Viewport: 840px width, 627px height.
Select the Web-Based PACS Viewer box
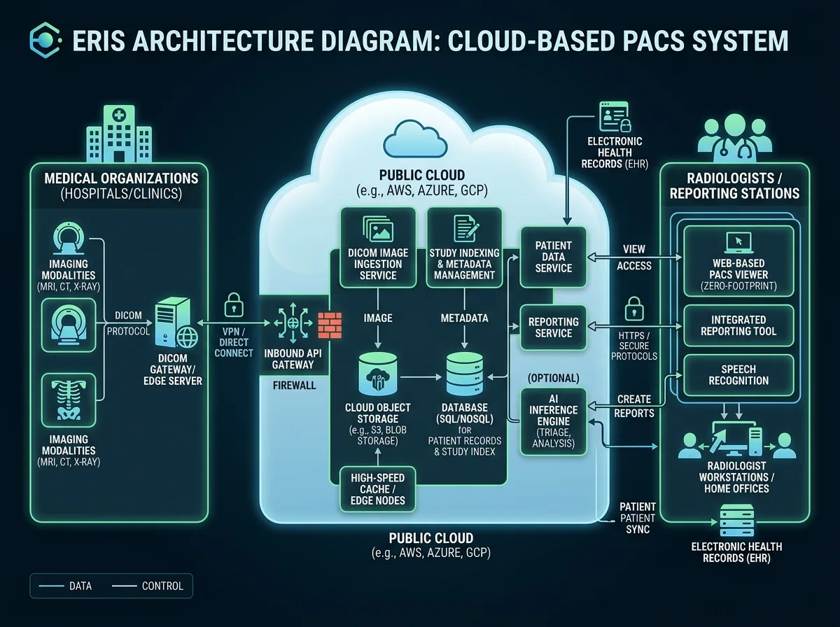[738, 262]
